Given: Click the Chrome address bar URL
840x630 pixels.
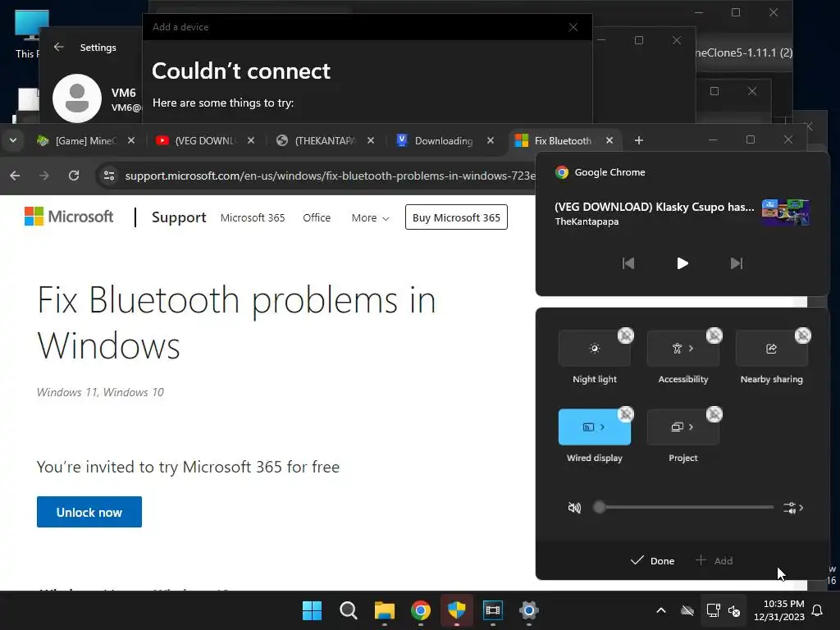Looking at the screenshot, I should pyautogui.click(x=330, y=176).
